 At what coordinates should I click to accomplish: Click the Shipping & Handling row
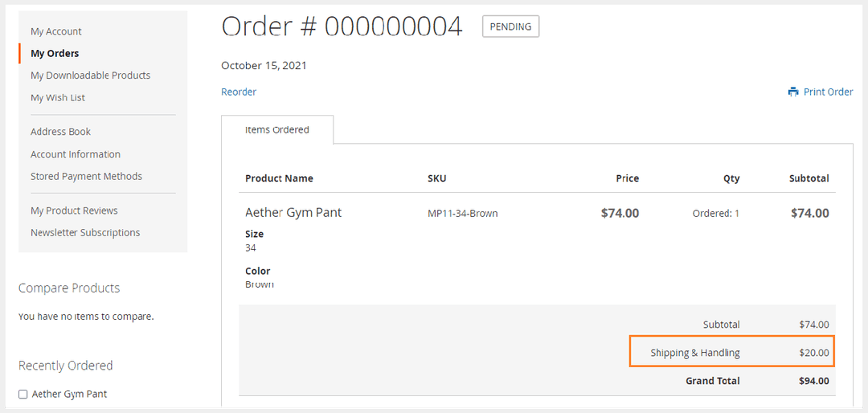click(731, 352)
